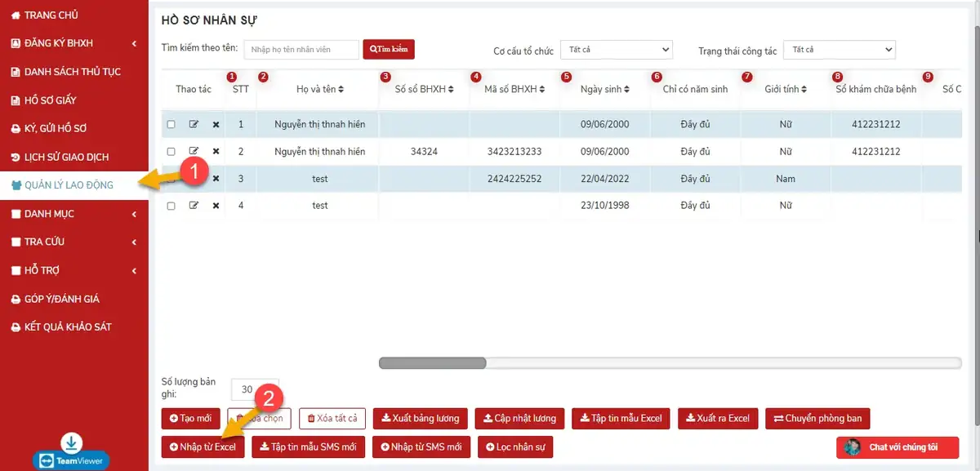
Task: Open Chat với chúng tôi
Action: 898,447
